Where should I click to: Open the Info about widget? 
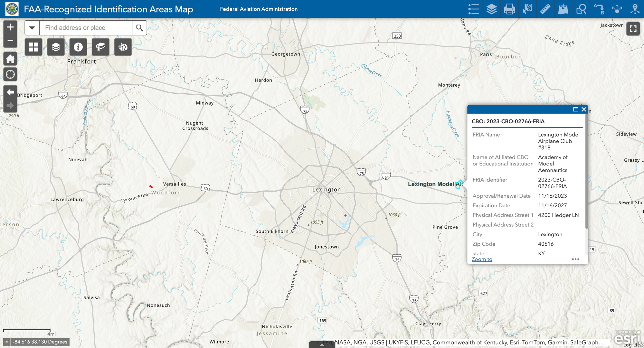(78, 47)
